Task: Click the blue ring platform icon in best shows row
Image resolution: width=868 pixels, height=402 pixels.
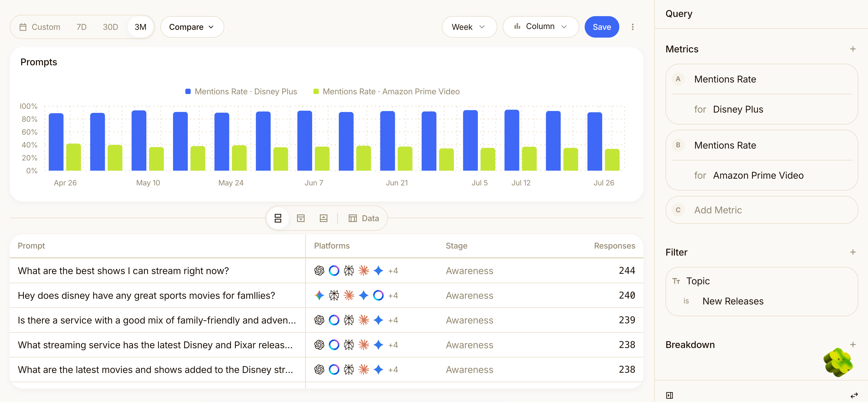Action: 334,271
